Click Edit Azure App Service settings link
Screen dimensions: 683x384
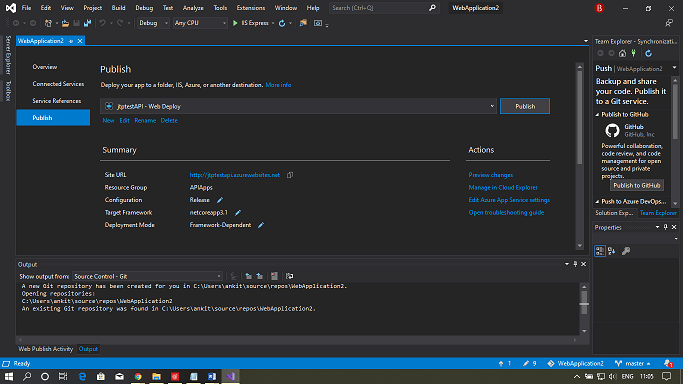509,200
